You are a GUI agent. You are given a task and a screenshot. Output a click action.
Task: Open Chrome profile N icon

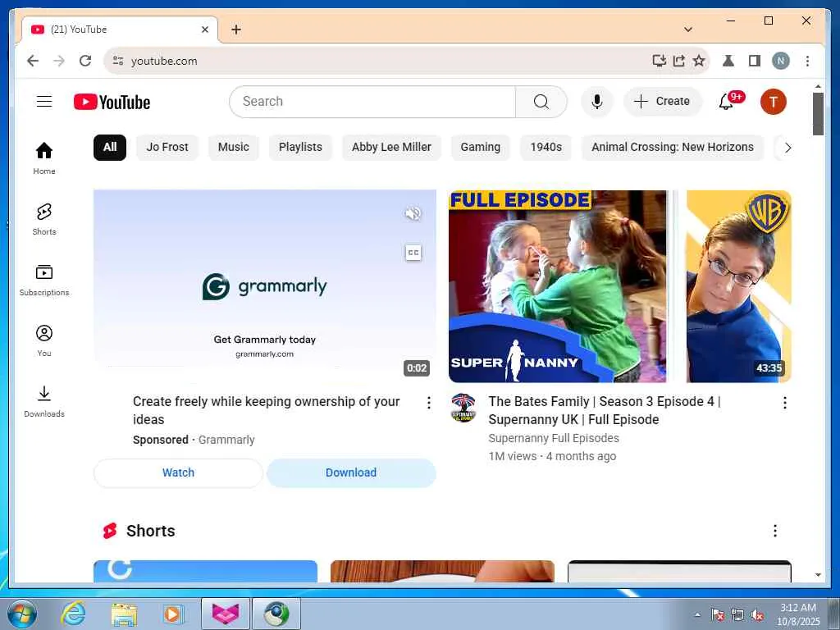pos(781,61)
